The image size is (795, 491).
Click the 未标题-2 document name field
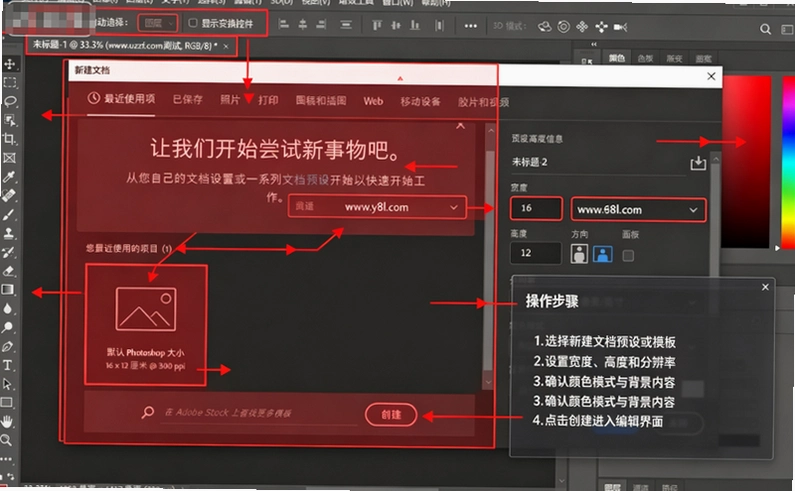coord(598,162)
